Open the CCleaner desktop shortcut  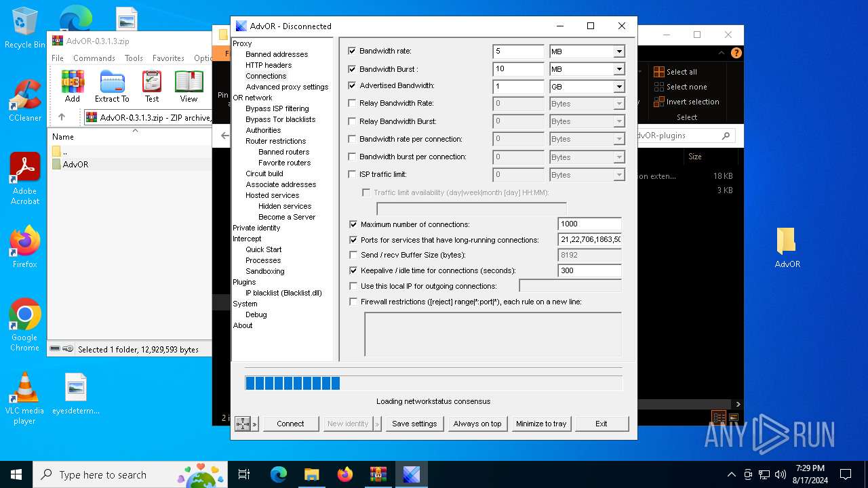point(25,101)
